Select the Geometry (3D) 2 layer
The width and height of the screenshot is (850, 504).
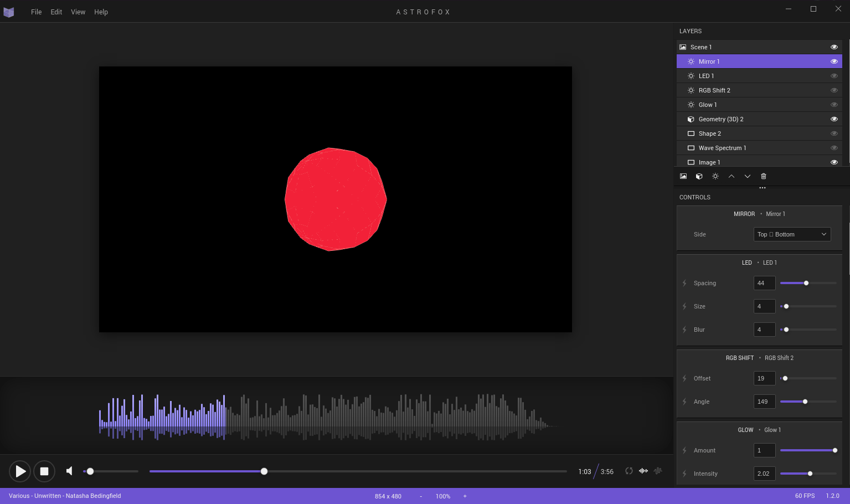759,119
